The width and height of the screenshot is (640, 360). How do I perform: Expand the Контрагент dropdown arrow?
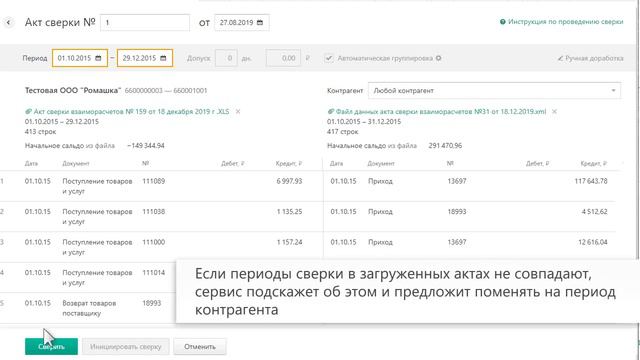613,91
